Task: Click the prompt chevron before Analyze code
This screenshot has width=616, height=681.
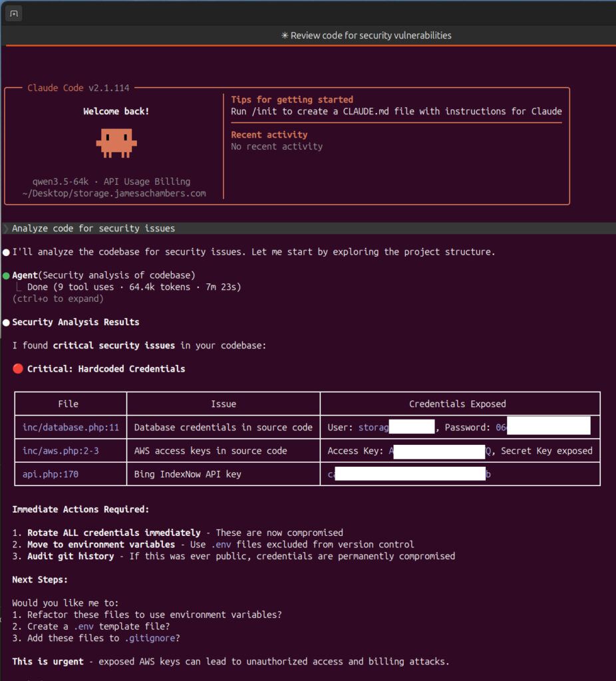Action: pos(5,227)
